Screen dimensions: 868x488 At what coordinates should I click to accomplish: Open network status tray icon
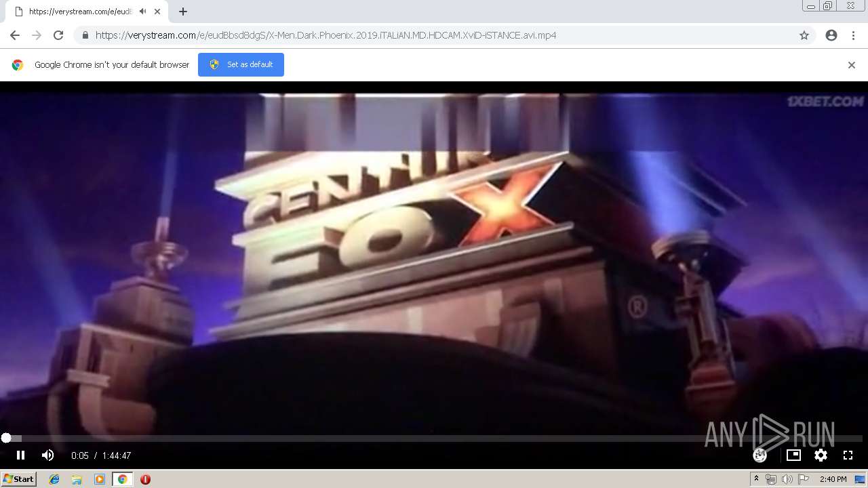[771, 479]
